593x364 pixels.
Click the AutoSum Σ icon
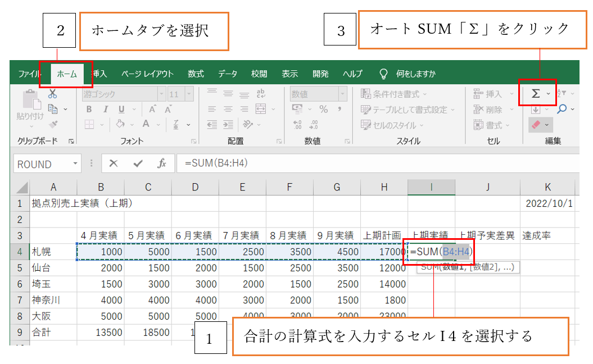[536, 93]
